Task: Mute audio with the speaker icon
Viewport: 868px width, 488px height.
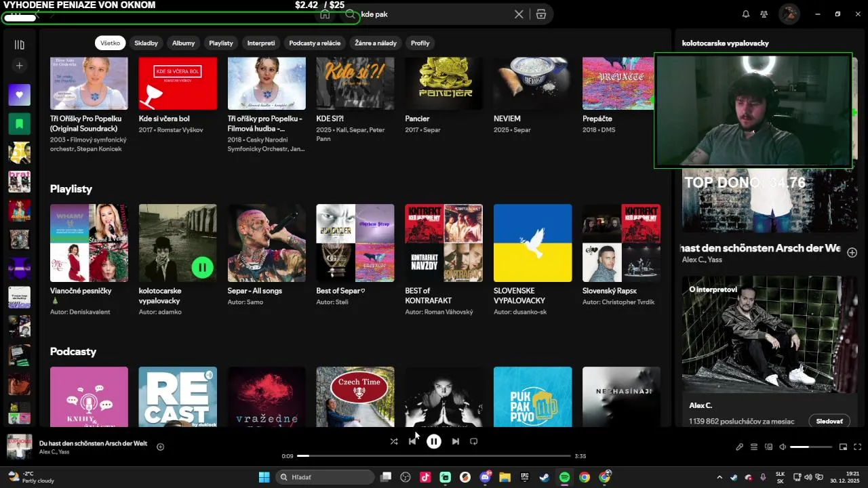Action: pyautogui.click(x=783, y=447)
